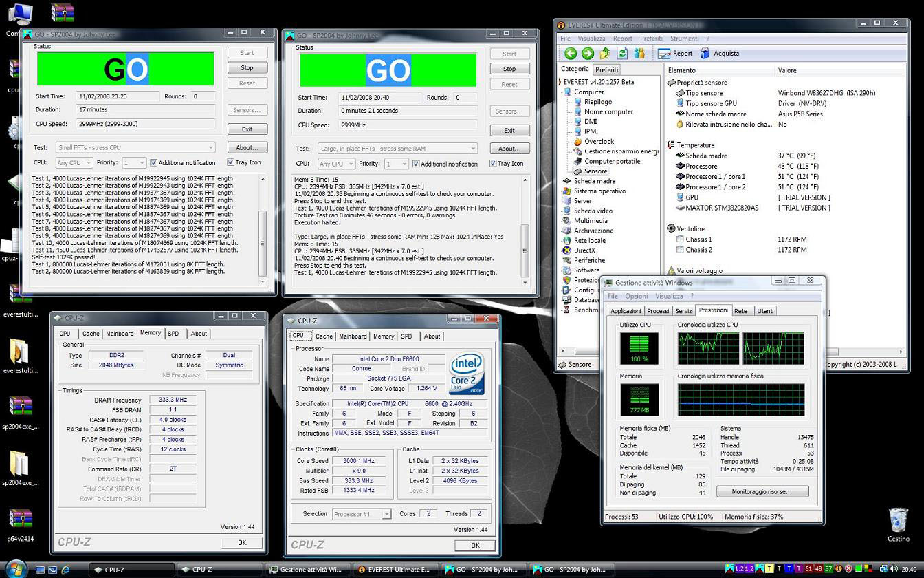Toggle Additional notification in left SP2004 window

183,163
